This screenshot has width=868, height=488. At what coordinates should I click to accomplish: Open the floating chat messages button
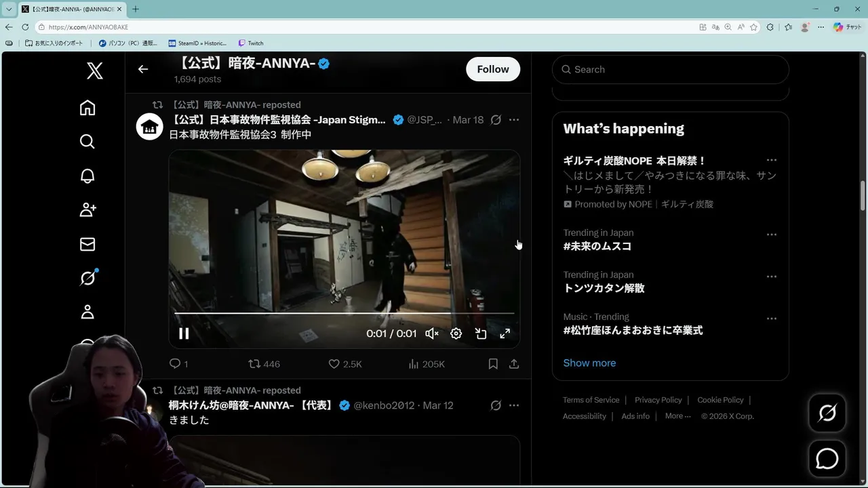coord(827,459)
